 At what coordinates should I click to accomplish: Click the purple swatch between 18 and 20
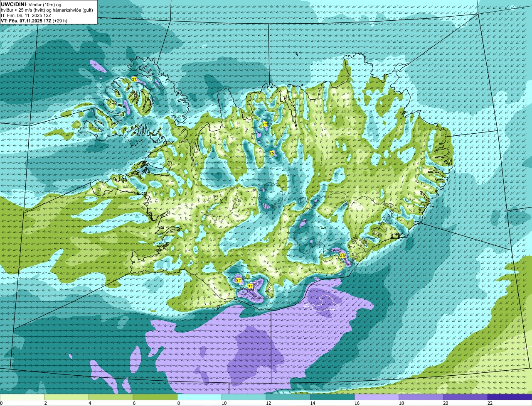tap(421, 397)
